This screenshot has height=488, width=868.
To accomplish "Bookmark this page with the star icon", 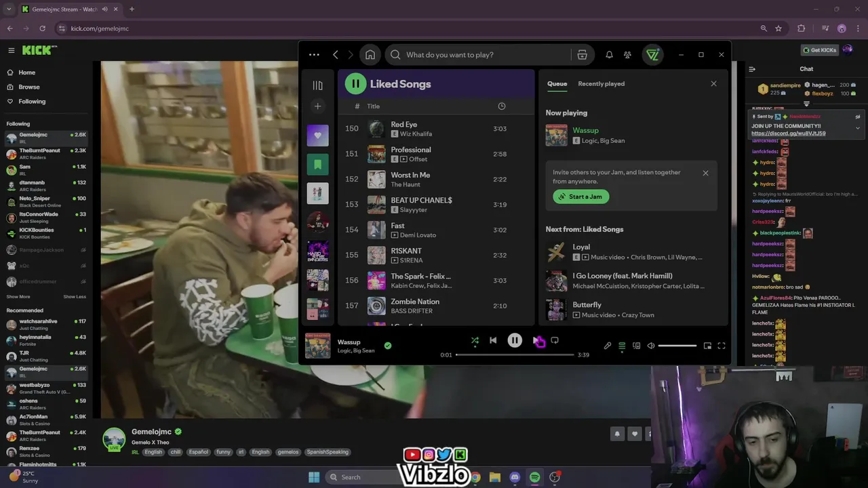I will 778,28.
